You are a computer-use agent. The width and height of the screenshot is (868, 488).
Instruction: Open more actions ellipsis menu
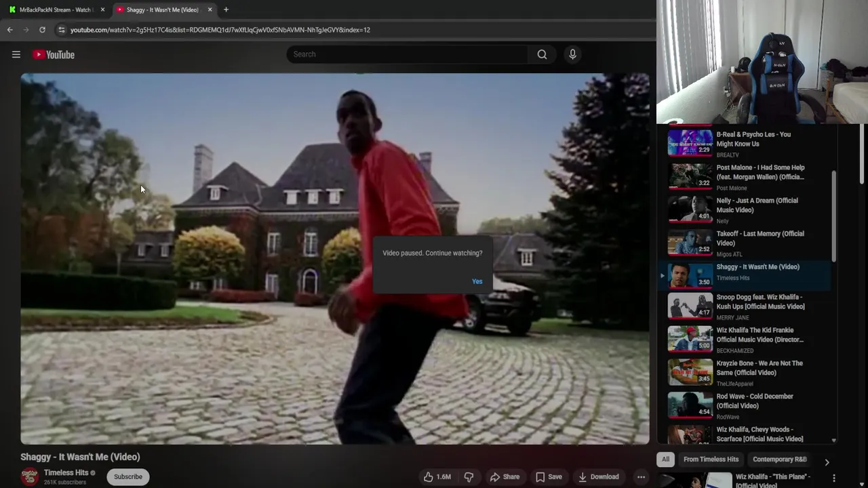641,477
